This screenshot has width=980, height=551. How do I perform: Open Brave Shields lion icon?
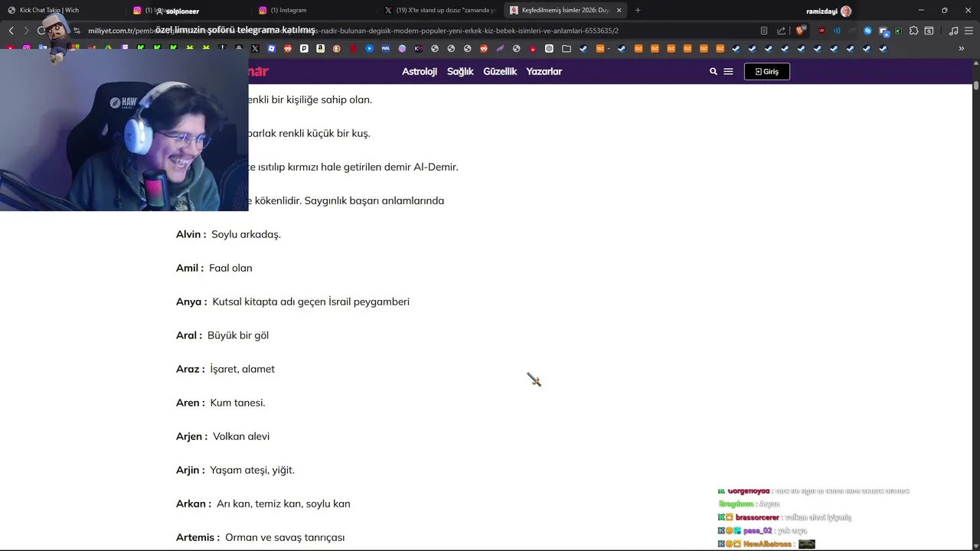click(800, 31)
